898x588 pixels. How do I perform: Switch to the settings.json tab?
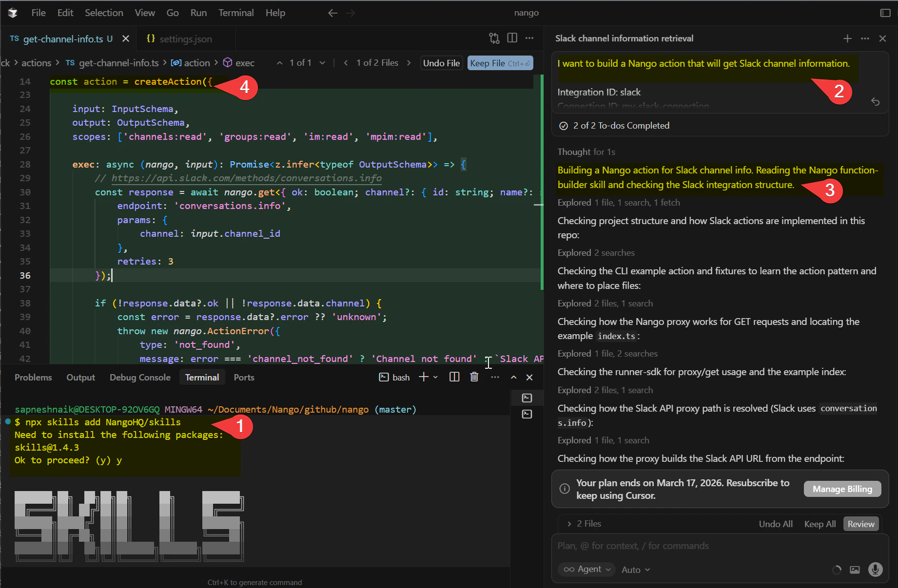pos(185,39)
